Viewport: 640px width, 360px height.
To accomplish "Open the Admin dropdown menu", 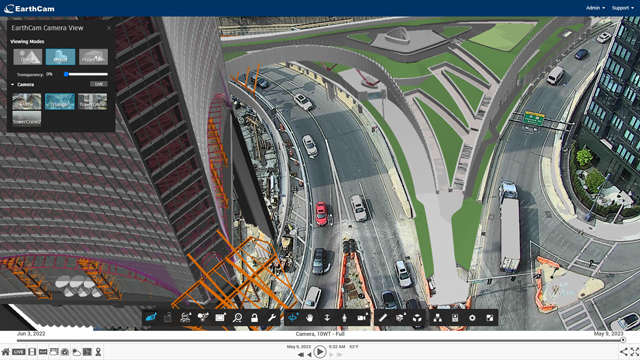I will click(595, 8).
